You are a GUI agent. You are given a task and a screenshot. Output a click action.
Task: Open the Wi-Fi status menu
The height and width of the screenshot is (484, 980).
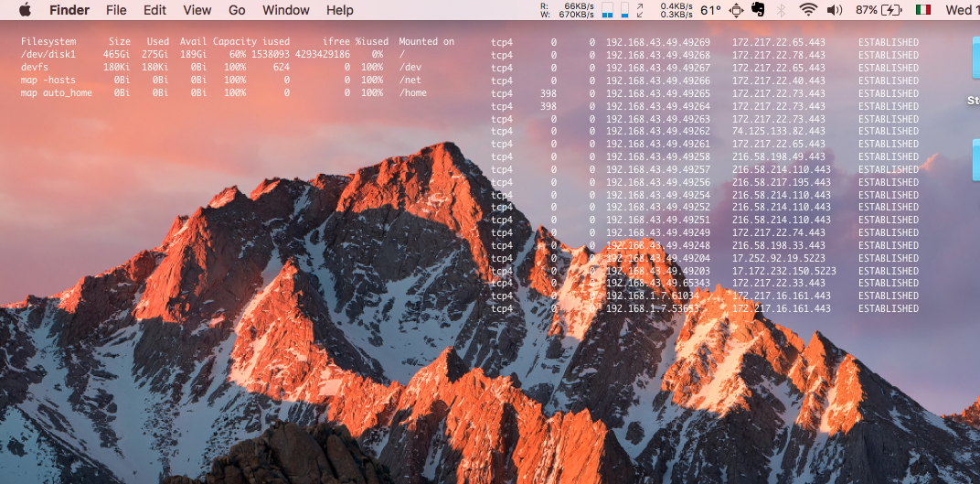pos(808,10)
